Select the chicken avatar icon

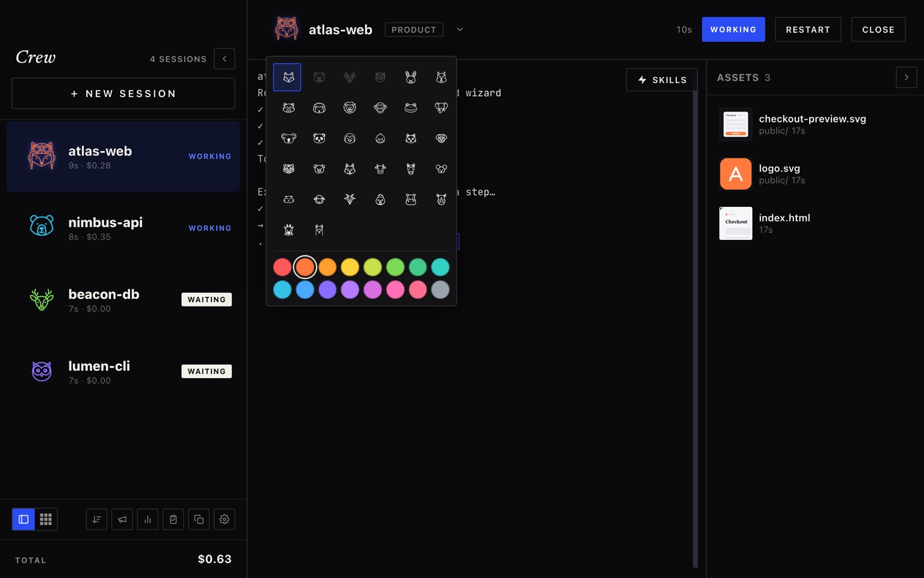coord(380,200)
